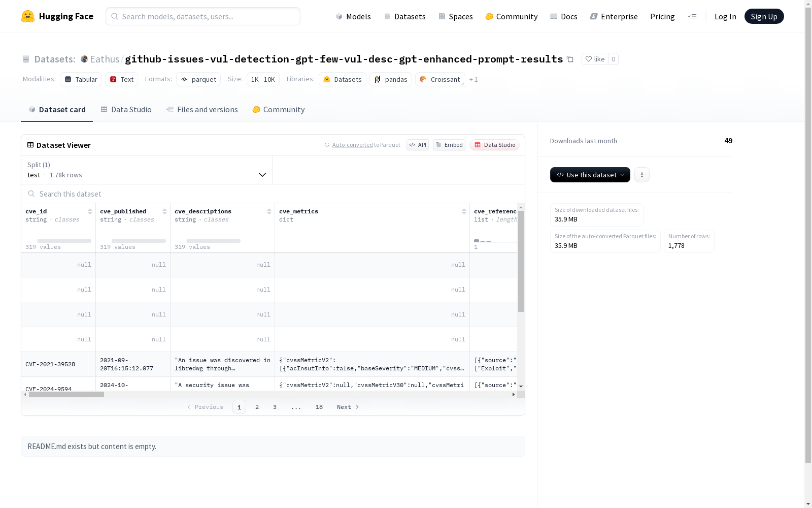This screenshot has height=508, width=812.
Task: Click the cve_descriptions histogram bar
Action: tap(214, 241)
